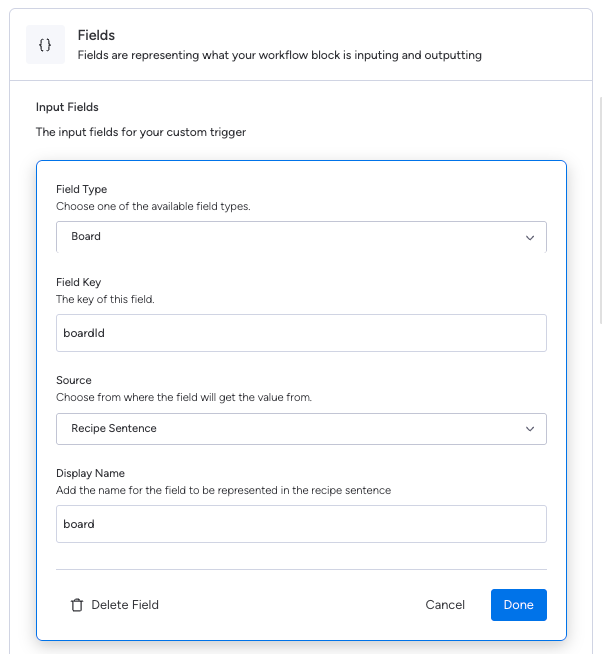This screenshot has width=602, height=654.
Task: Open the Board field type dropdown
Action: 301,237
